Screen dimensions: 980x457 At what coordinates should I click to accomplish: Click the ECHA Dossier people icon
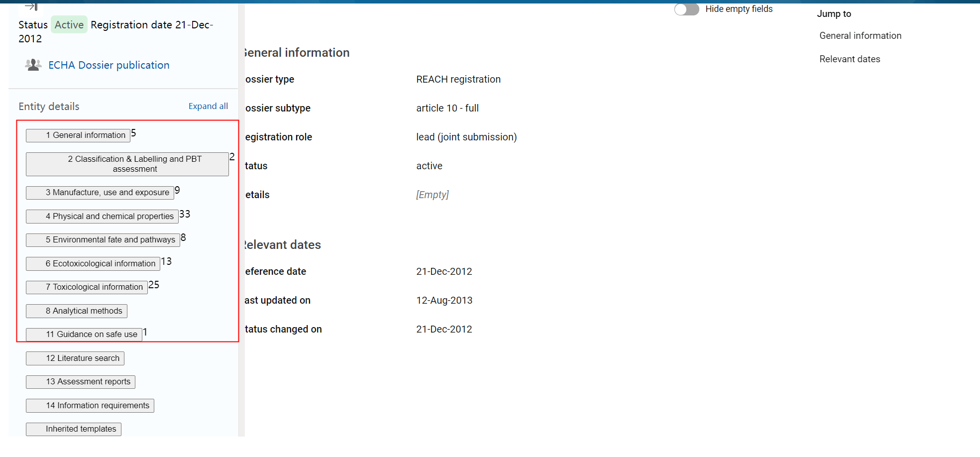pos(33,65)
